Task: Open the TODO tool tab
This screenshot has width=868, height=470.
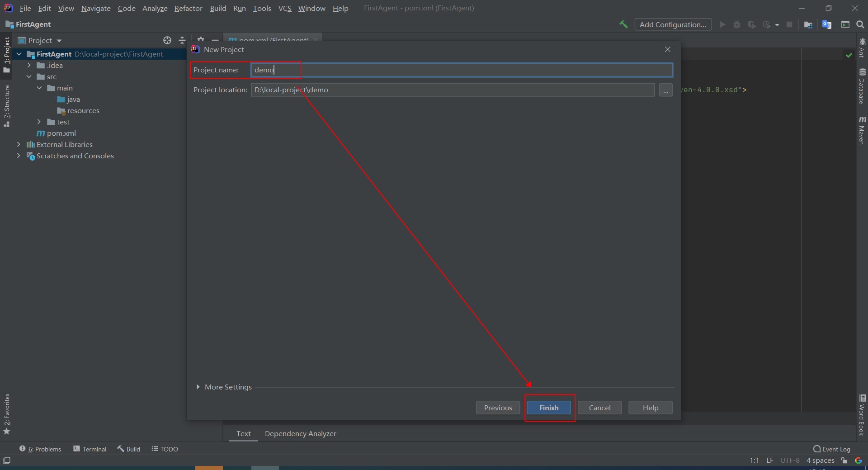Action: (x=165, y=449)
